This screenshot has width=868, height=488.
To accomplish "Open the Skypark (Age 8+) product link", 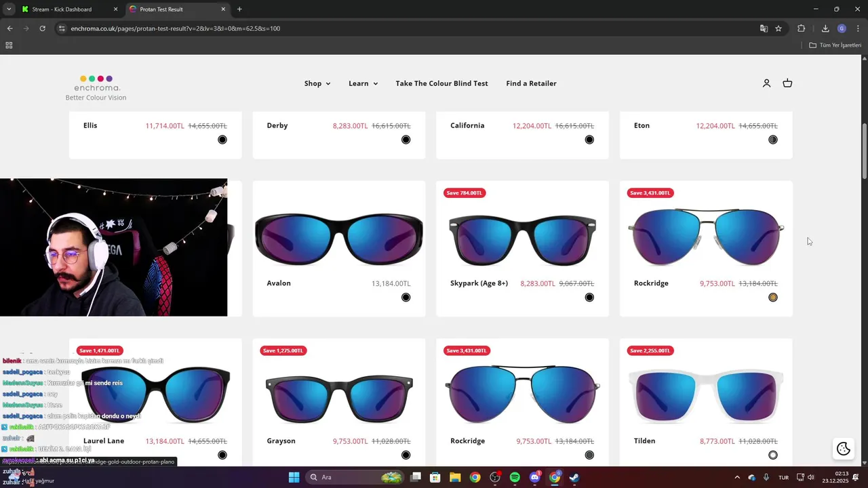I will [x=479, y=283].
